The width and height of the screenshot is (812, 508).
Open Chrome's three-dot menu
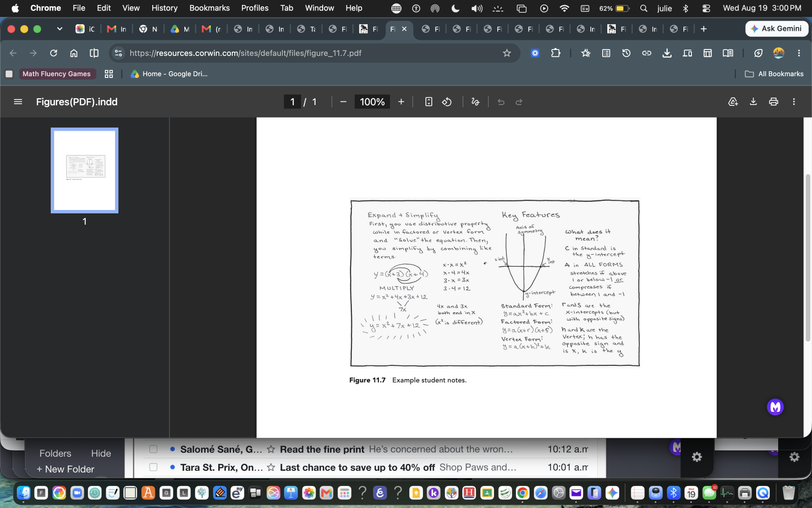(x=799, y=53)
